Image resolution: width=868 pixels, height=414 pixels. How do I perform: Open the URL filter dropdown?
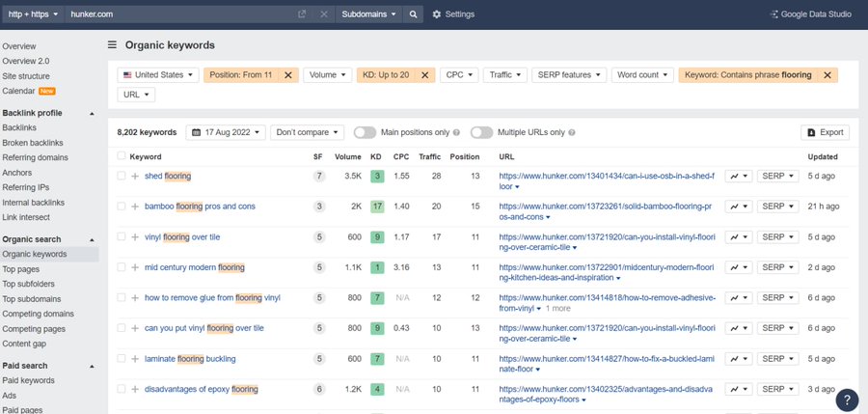(x=136, y=95)
